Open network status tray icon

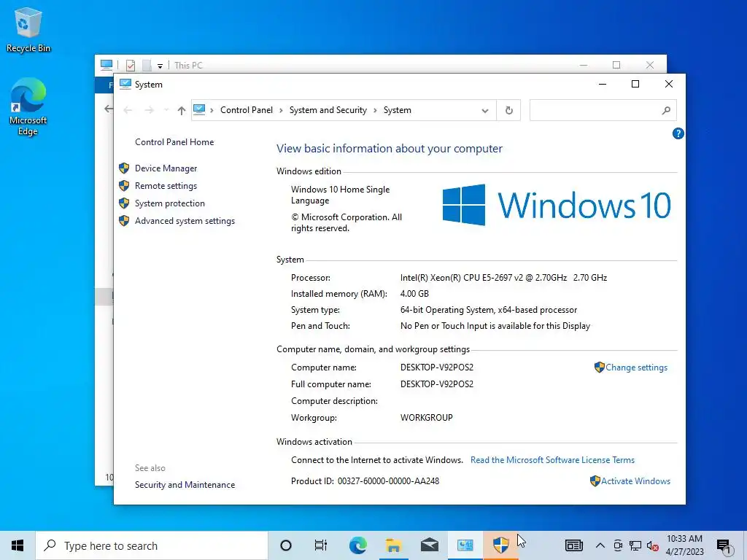[635, 545]
